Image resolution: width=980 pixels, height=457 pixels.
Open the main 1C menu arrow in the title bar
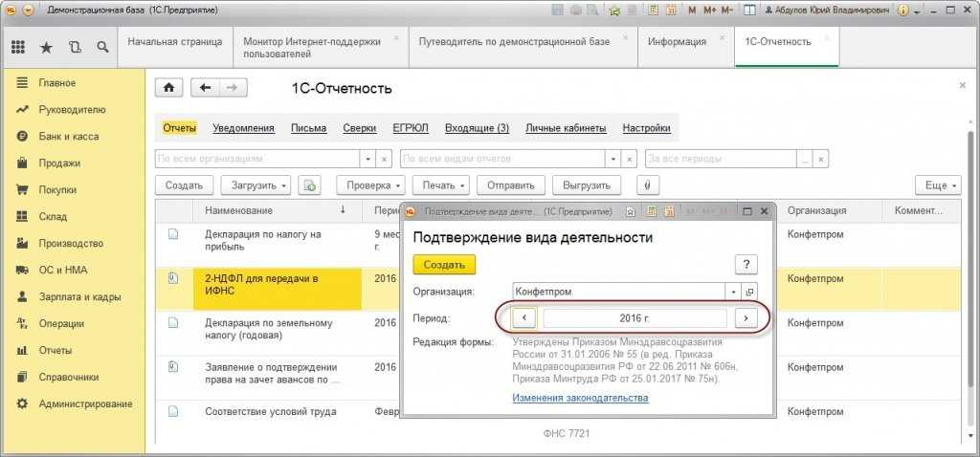[27, 11]
